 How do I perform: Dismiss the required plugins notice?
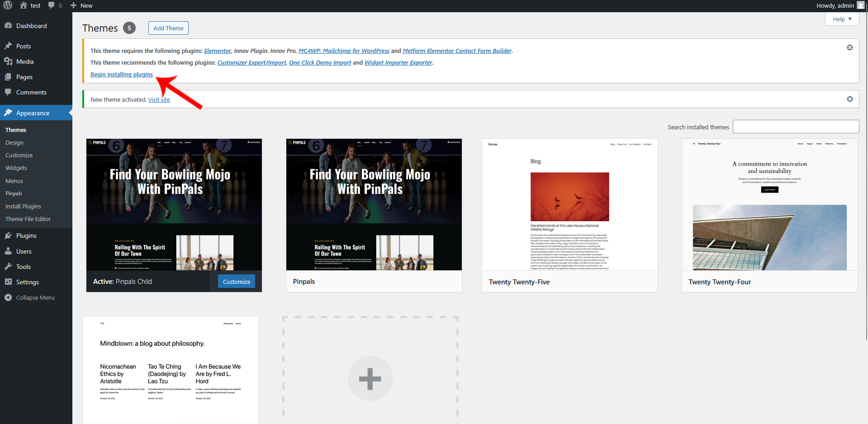pyautogui.click(x=849, y=47)
